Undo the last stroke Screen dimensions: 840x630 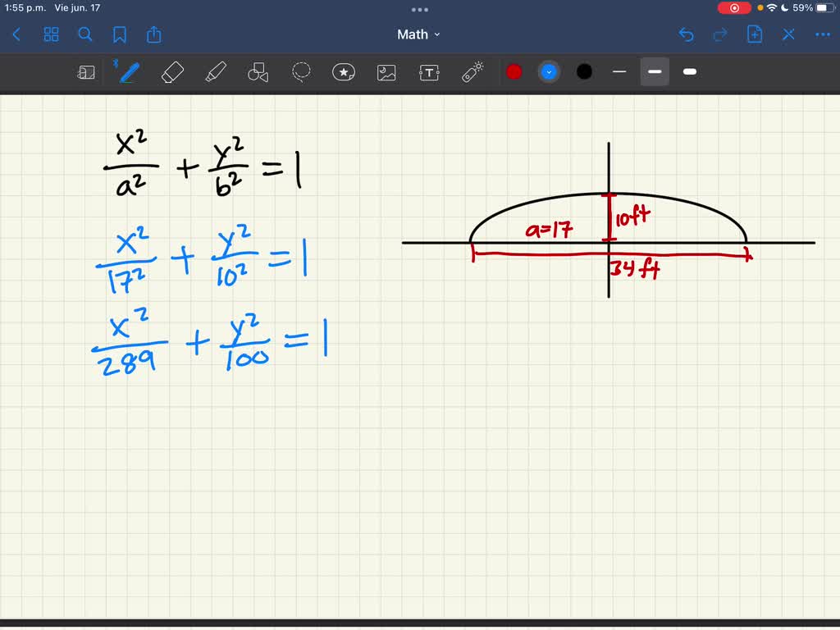coord(687,34)
